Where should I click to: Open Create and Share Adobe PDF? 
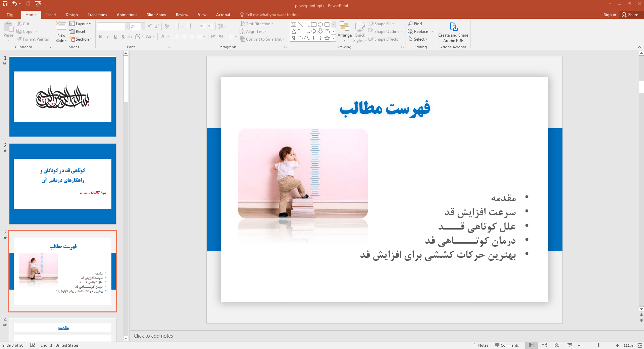[453, 32]
